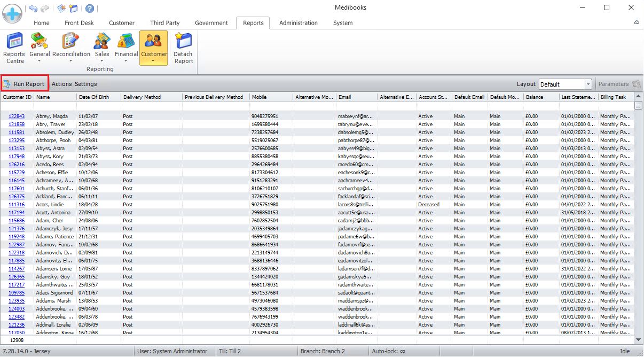644x357 pixels.
Task: Open the blue Help question mark icon
Action: point(90,9)
